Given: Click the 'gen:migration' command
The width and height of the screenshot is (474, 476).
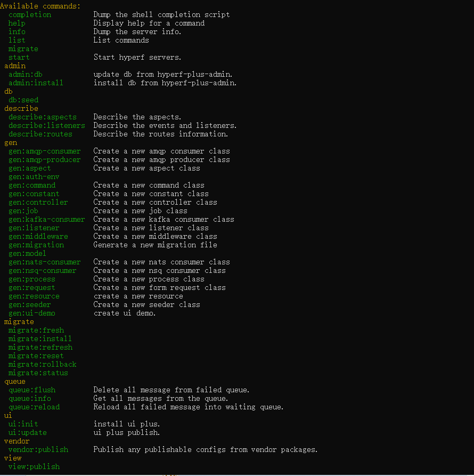Looking at the screenshot, I should [36, 245].
